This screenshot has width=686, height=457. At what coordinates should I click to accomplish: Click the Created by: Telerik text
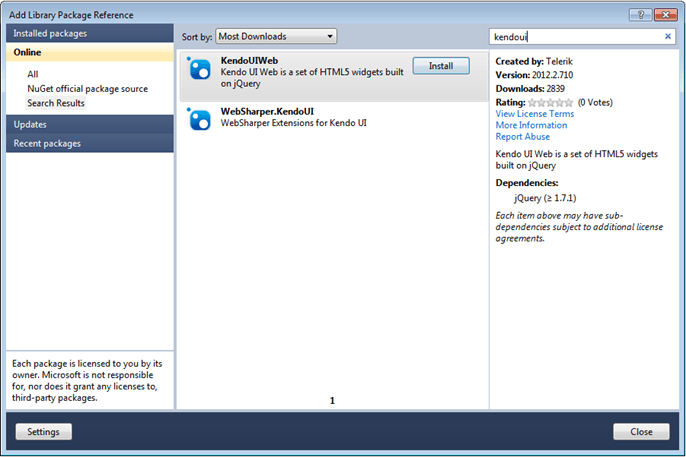tap(534, 61)
